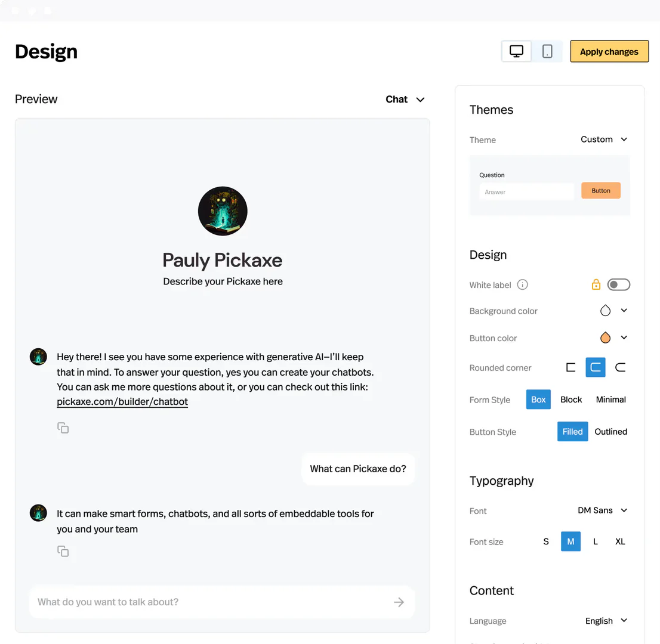The height and width of the screenshot is (644, 660).
Task: Set font size to L
Action: pos(595,541)
